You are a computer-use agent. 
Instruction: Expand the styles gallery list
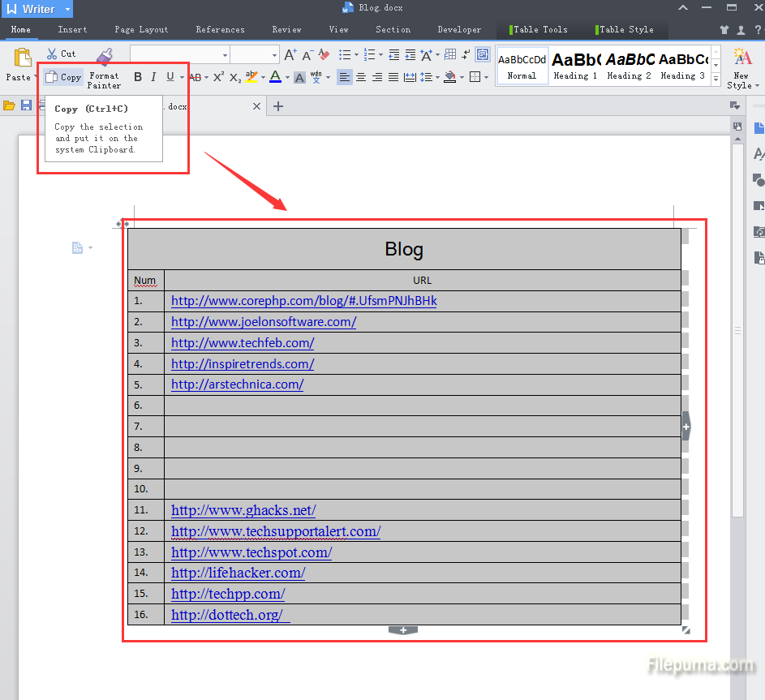coord(716,79)
